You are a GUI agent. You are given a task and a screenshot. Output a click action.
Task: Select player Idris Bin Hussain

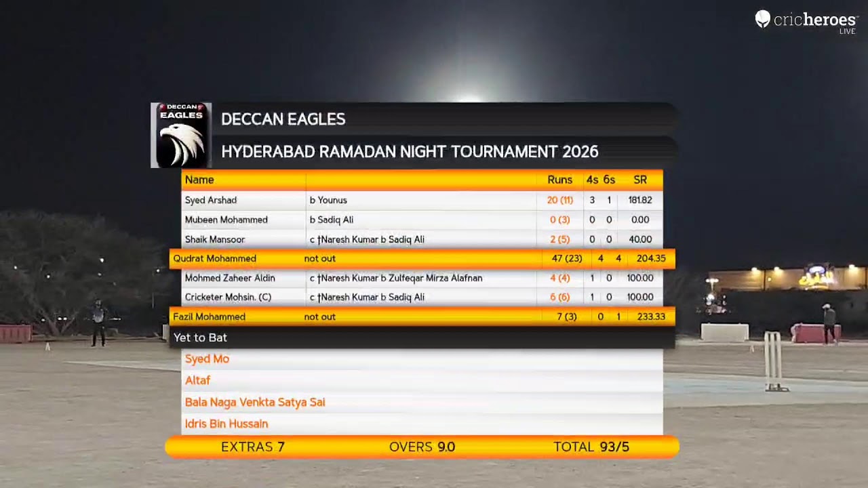[x=226, y=424]
